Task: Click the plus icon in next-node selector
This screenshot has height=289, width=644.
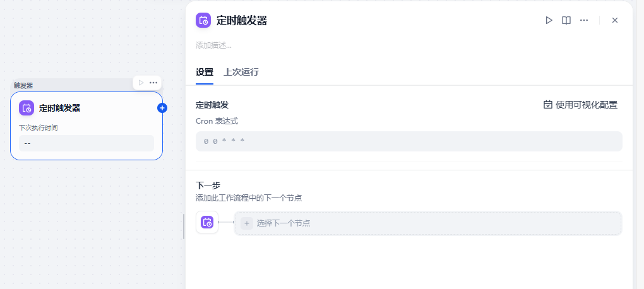Action: [x=247, y=223]
